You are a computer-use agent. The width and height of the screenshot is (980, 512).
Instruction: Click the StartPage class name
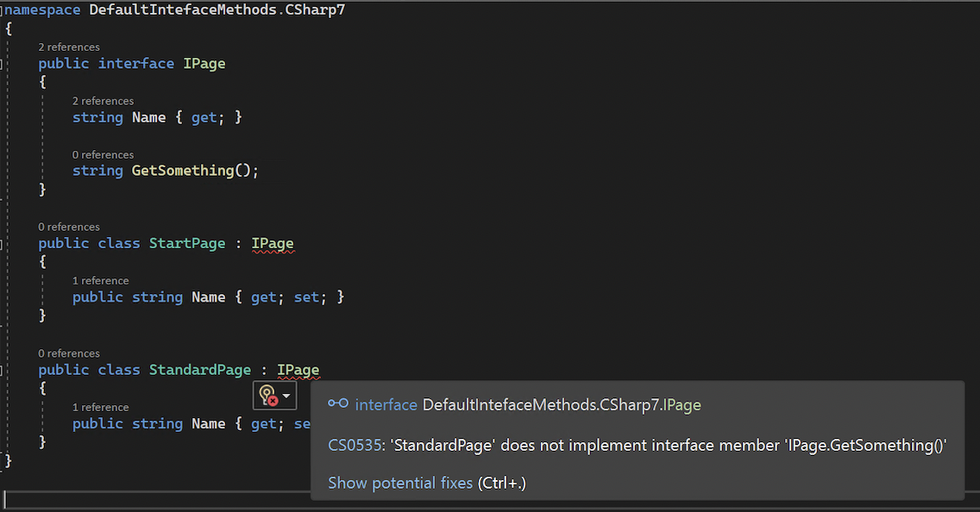(187, 244)
